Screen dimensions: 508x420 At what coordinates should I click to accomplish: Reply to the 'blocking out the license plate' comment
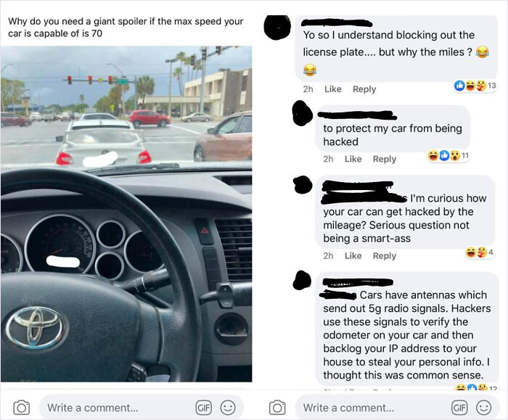coord(364,89)
